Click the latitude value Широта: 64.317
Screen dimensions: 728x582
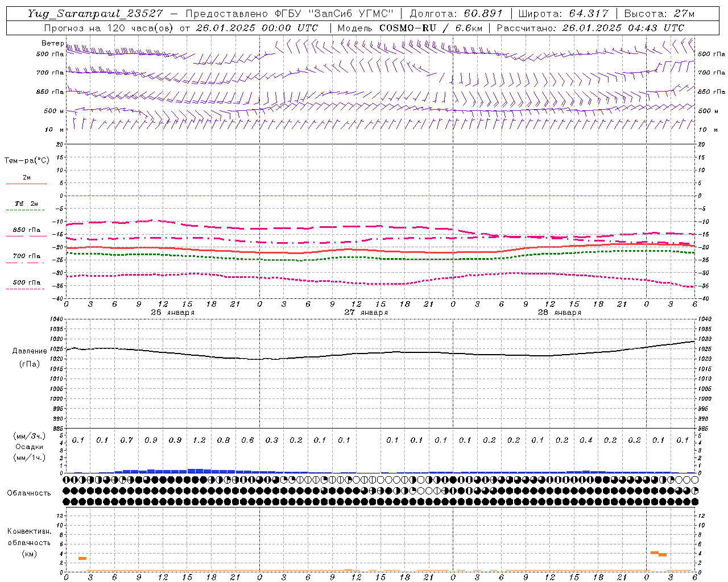(x=564, y=14)
